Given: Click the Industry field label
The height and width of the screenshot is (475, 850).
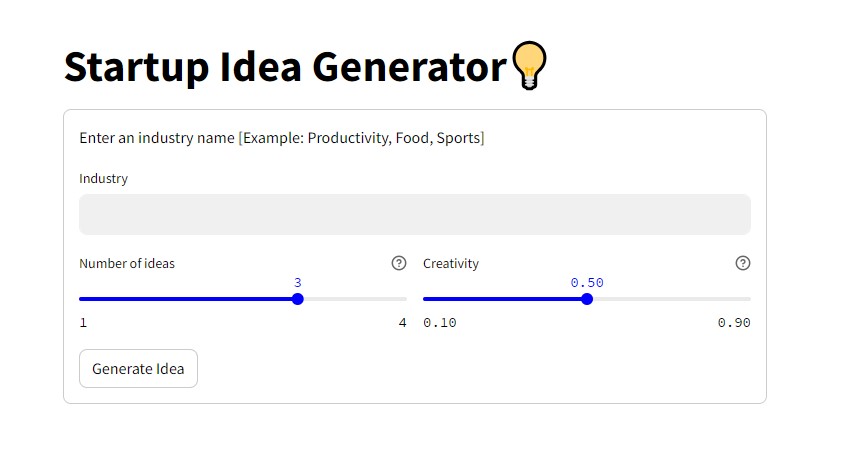Looking at the screenshot, I should tap(103, 179).
